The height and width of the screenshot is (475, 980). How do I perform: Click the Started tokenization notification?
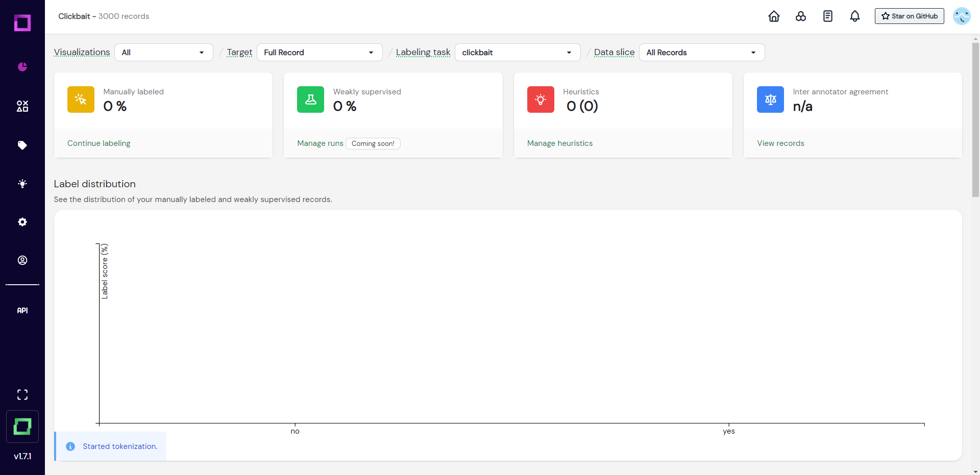tap(110, 446)
